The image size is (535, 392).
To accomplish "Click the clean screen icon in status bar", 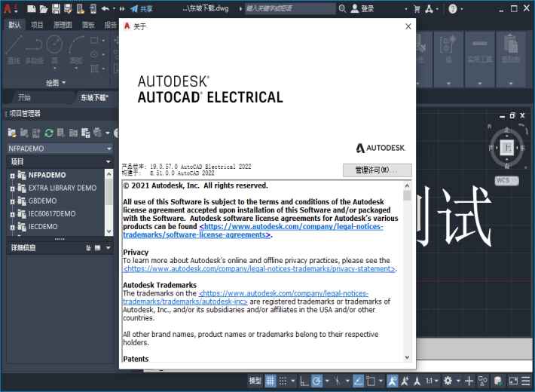I will pos(513,381).
